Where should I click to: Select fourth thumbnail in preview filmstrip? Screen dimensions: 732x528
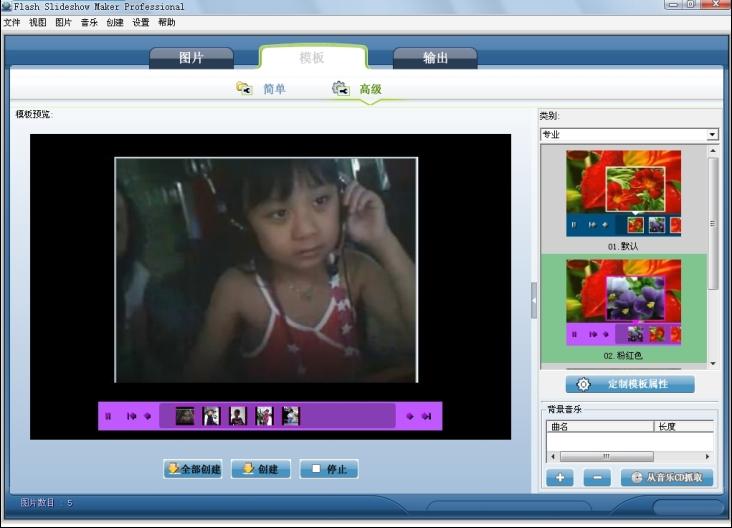265,416
